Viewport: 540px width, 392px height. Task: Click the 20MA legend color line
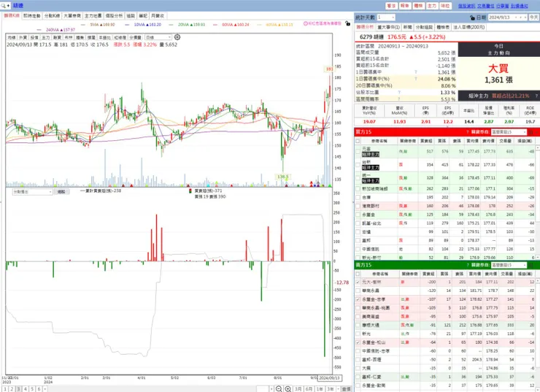pyautogui.click(x=171, y=25)
